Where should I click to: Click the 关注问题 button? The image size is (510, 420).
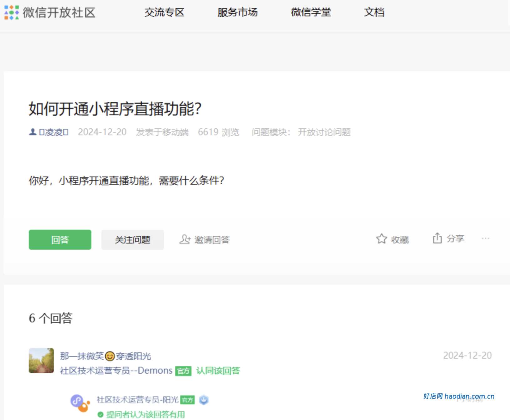132,240
